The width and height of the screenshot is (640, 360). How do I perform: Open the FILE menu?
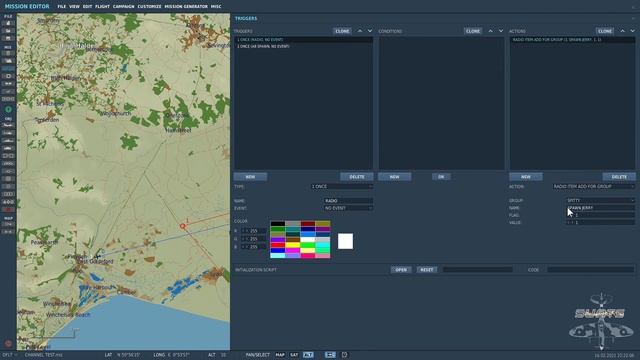pyautogui.click(x=62, y=7)
